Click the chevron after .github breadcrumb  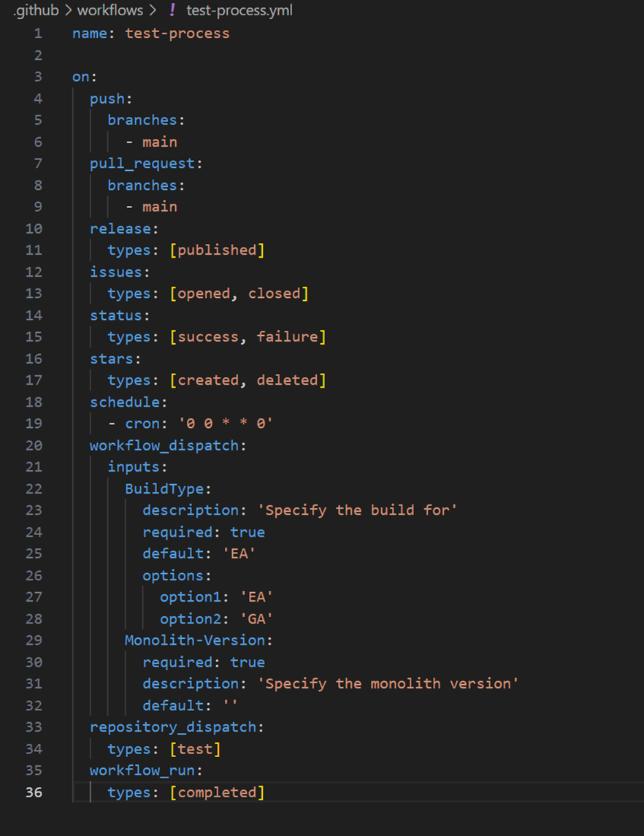pos(68,10)
